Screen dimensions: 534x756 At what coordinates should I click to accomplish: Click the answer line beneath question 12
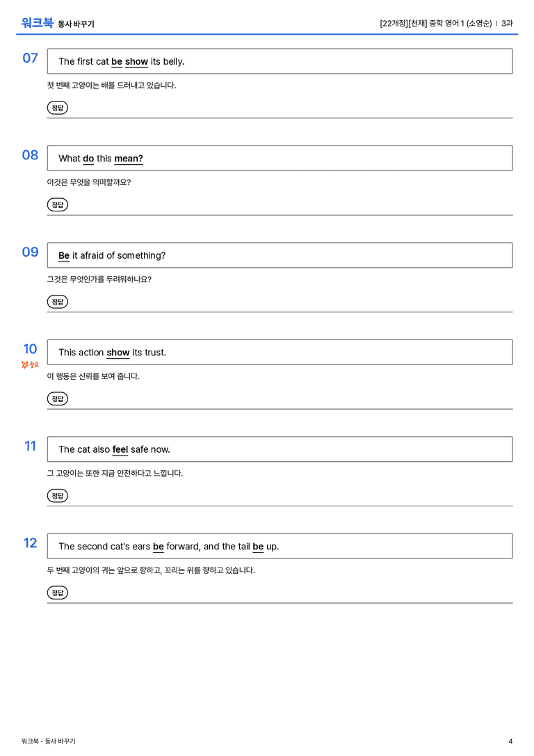280,603
